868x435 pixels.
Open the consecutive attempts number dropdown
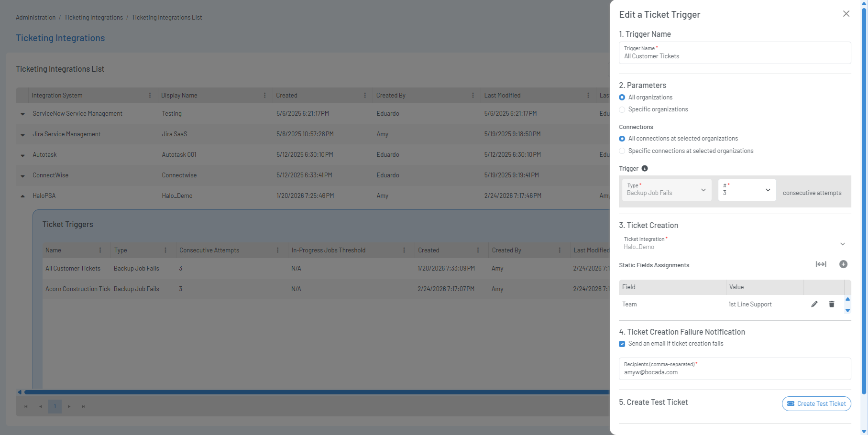coord(747,190)
